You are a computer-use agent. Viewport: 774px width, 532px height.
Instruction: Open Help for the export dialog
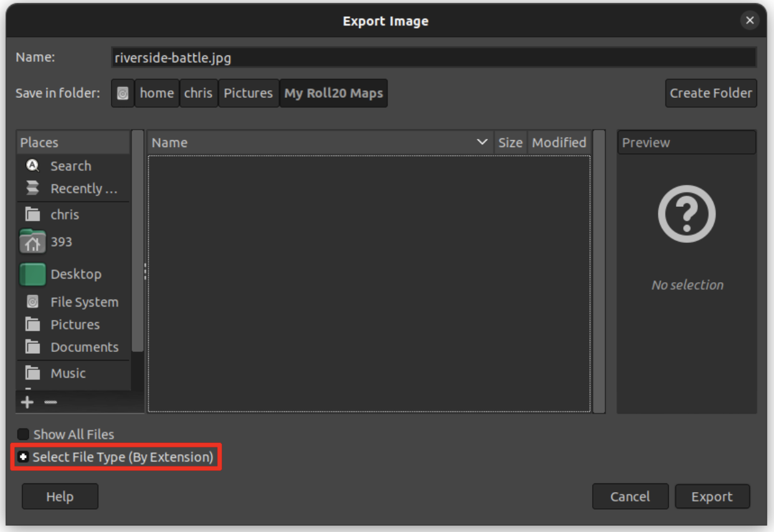coord(60,496)
